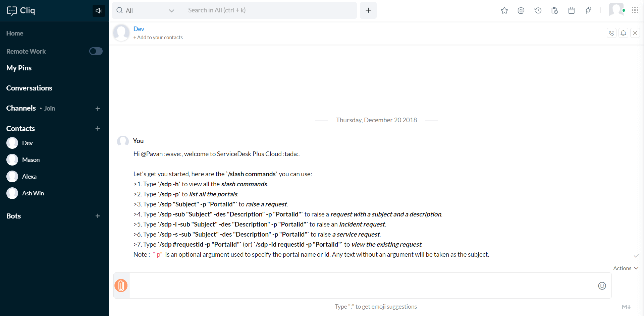Open the Mason contact chat
The image size is (644, 316).
[31, 160]
